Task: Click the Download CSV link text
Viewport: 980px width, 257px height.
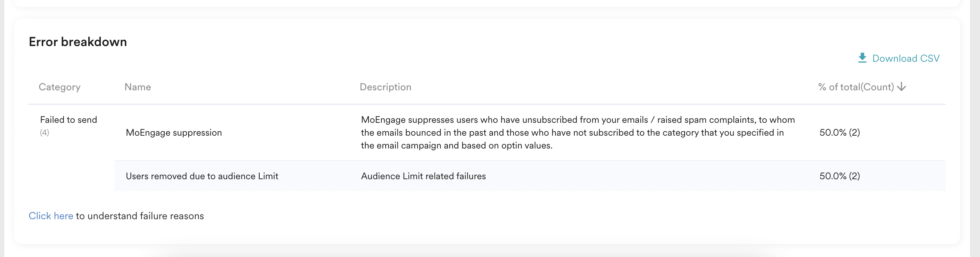Action: [x=905, y=59]
